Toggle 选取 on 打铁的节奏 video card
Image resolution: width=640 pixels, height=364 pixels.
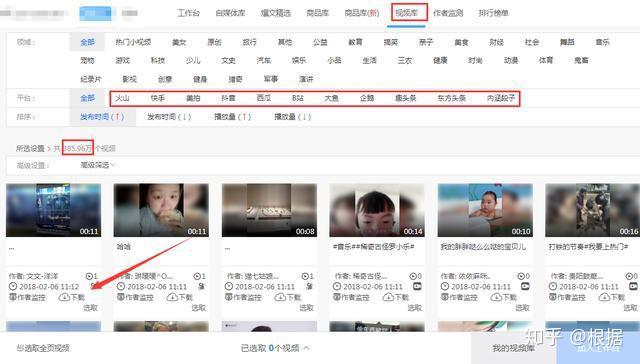pyautogui.click(x=631, y=308)
